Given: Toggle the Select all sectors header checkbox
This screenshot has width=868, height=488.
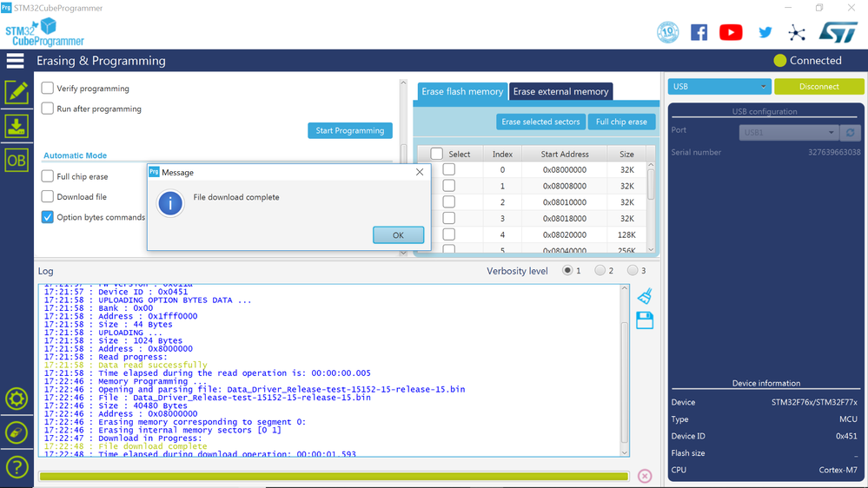Looking at the screenshot, I should click(437, 154).
